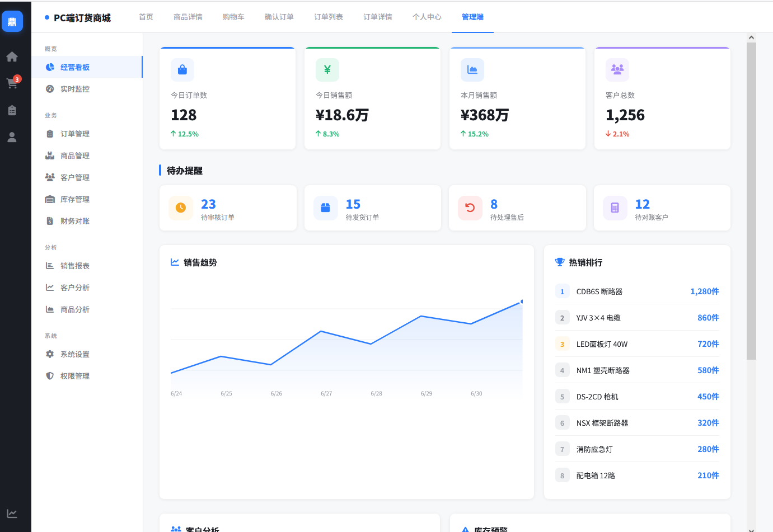The width and height of the screenshot is (773, 532).
Task: Click the 系统设置 gear icon
Action: (50, 354)
